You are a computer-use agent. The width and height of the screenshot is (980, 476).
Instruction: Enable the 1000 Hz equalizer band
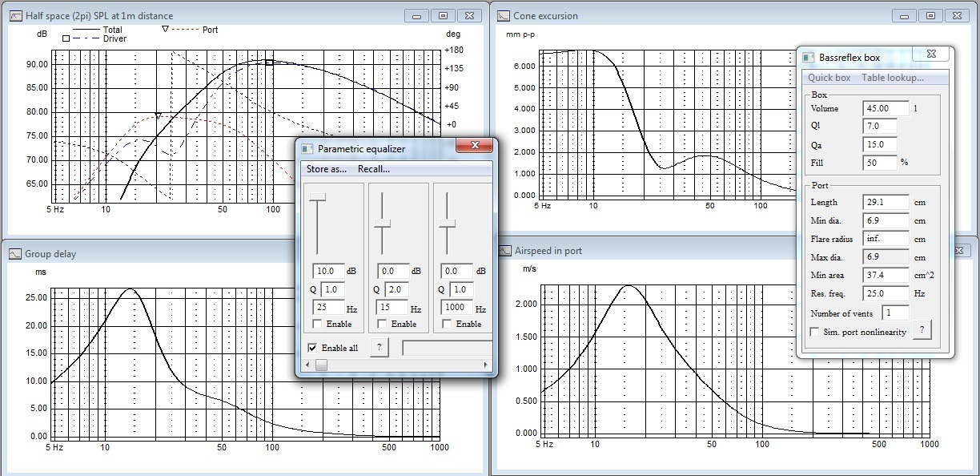pyautogui.click(x=448, y=324)
